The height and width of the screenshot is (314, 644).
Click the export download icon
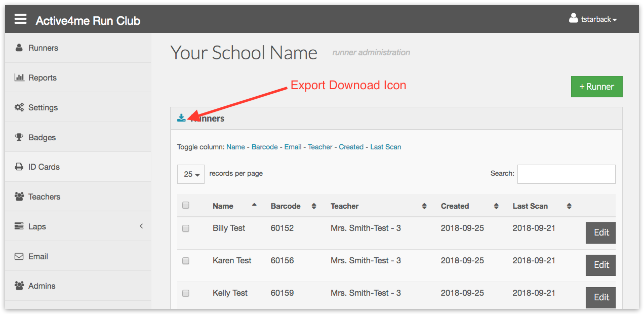tap(181, 118)
